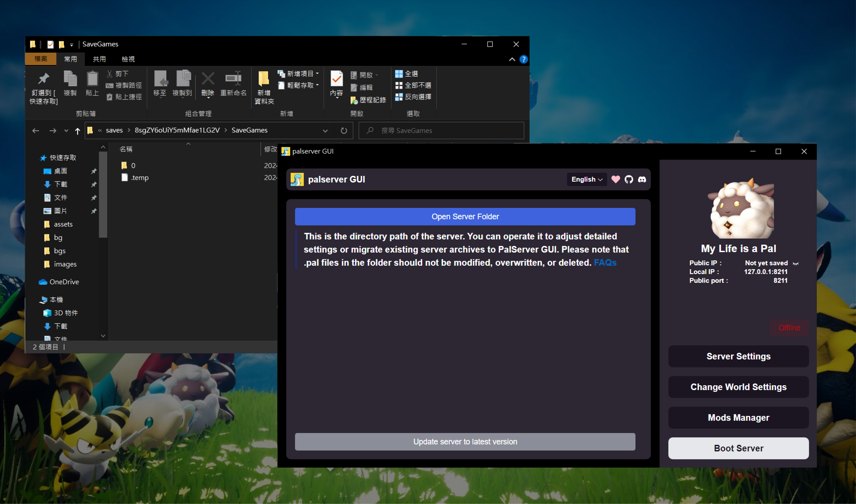Click the Boot Server button

coord(738,448)
